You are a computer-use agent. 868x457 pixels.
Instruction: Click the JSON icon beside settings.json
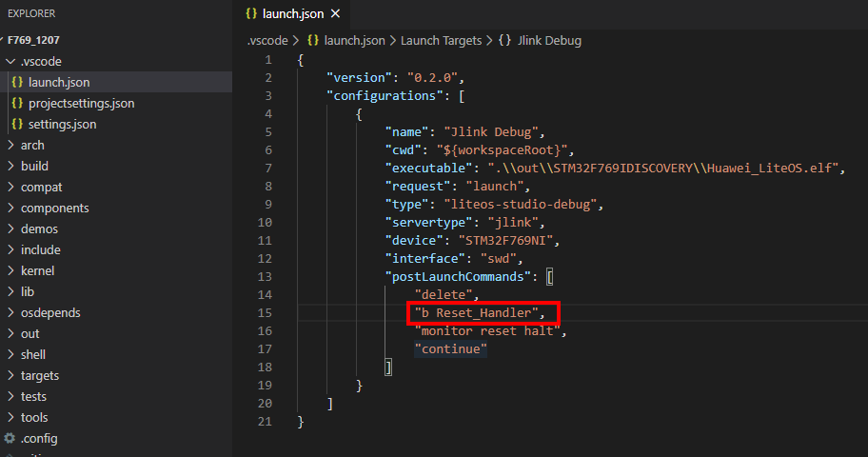coord(17,124)
